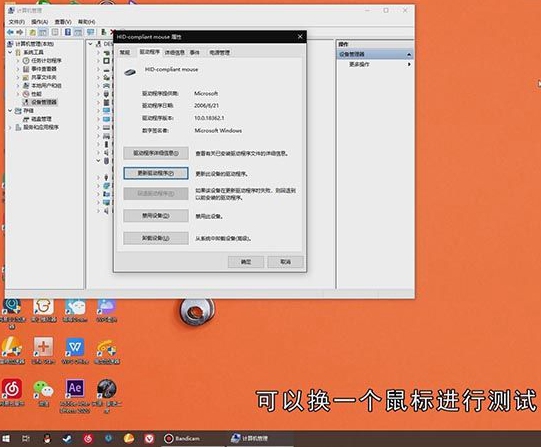Click the QQ penguin taskbar icon
Screen dimensions: 541x447
tap(47, 438)
